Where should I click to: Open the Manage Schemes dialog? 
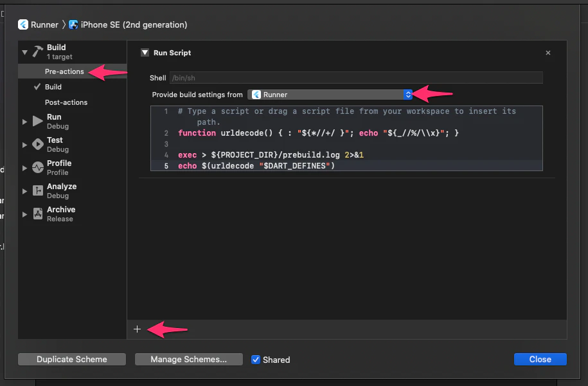(188, 359)
